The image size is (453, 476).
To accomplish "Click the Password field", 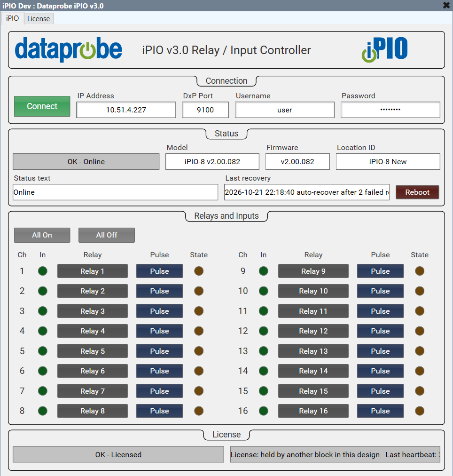I will click(x=390, y=110).
